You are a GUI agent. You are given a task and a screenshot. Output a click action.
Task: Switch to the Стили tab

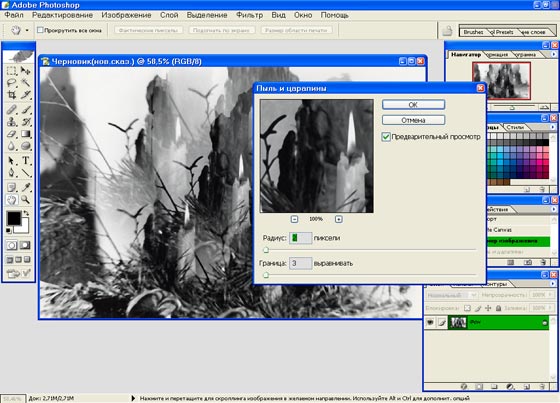[515, 127]
